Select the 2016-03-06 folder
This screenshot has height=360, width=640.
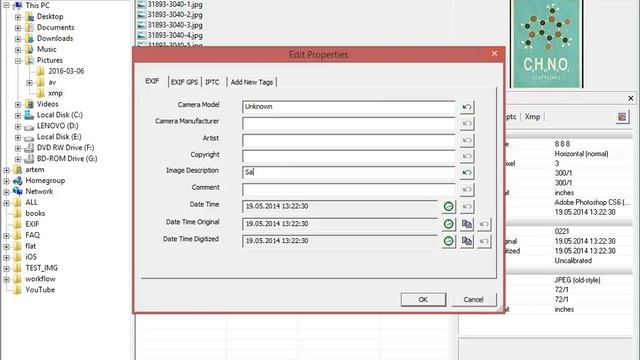coord(66,71)
